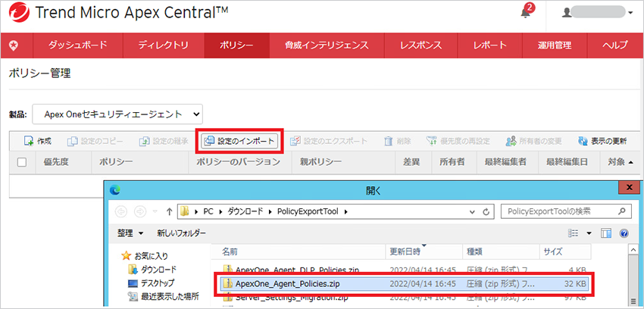Click the notification bell icon
The height and width of the screenshot is (309, 644).
point(526,14)
